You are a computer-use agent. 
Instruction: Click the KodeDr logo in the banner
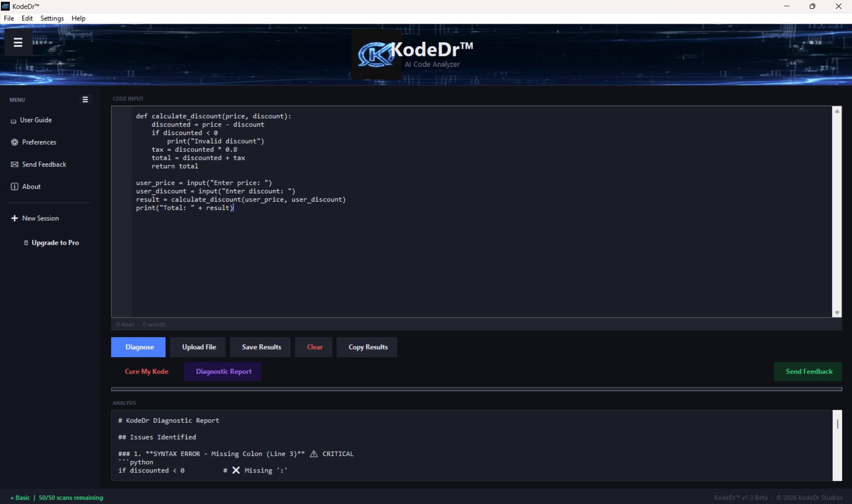[x=376, y=55]
